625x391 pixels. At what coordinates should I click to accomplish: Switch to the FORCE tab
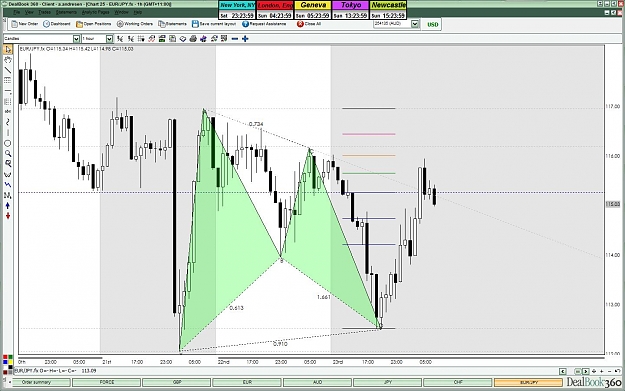107,382
